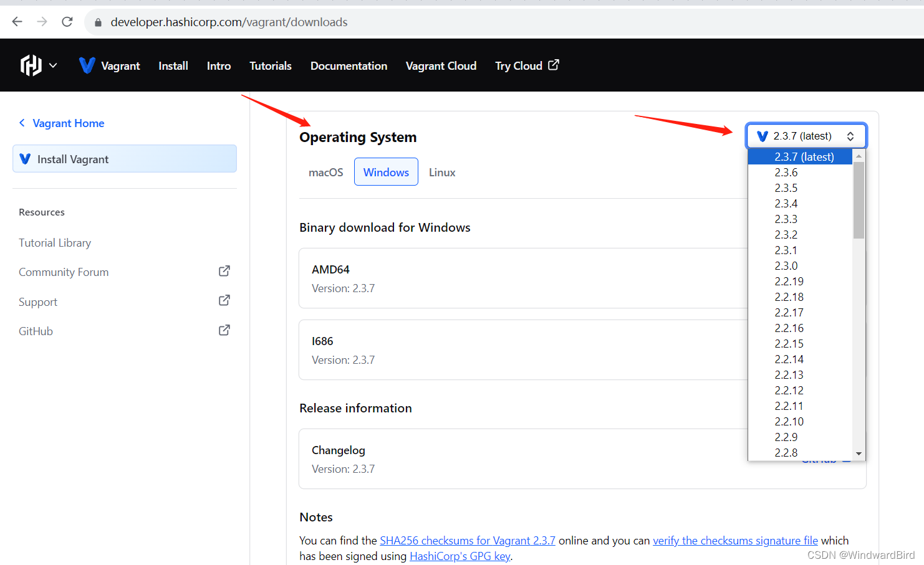Screen dimensions: 924x565
Task: Open the Intro nav item
Action: tap(219, 65)
